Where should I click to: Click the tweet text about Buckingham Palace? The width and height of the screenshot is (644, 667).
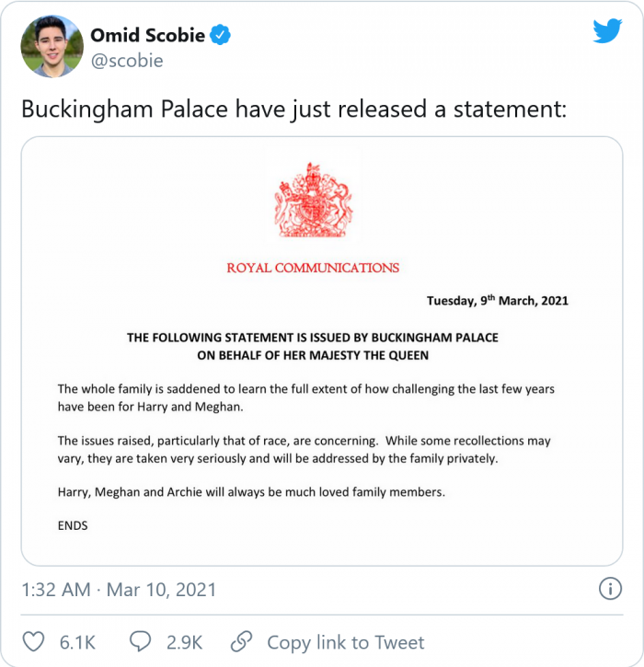coord(294,109)
